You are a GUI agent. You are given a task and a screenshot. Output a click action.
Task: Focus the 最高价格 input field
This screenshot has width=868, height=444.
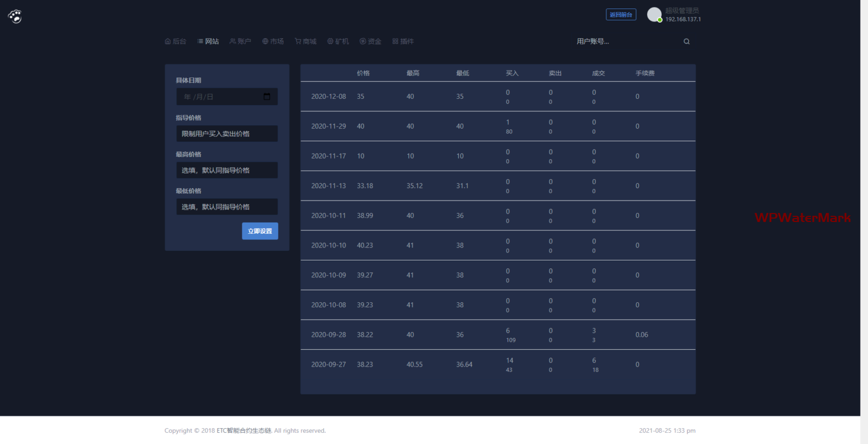tap(227, 170)
